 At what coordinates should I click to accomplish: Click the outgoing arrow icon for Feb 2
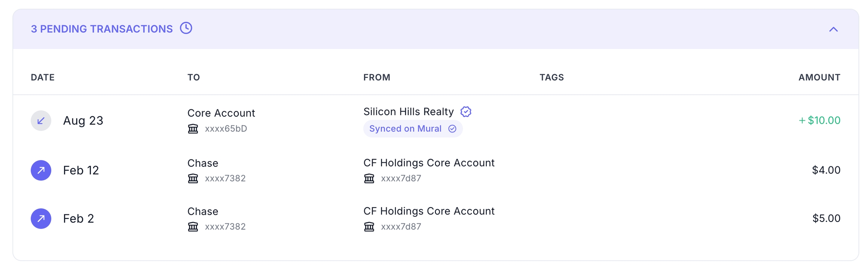(41, 219)
